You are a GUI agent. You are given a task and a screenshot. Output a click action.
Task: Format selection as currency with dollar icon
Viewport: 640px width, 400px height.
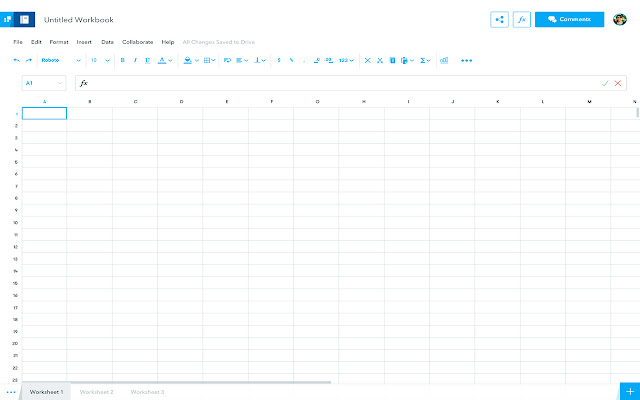click(279, 60)
